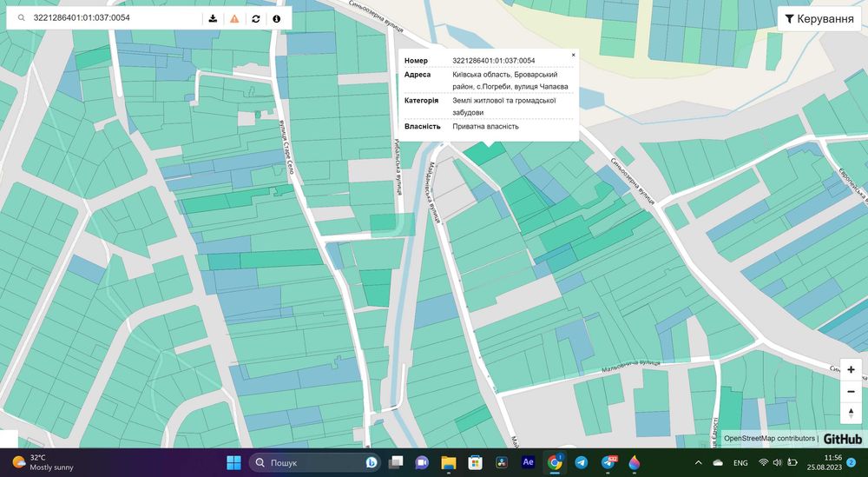Image resolution: width=868 pixels, height=477 pixels.
Task: Open the GitHub link
Action: click(x=842, y=439)
